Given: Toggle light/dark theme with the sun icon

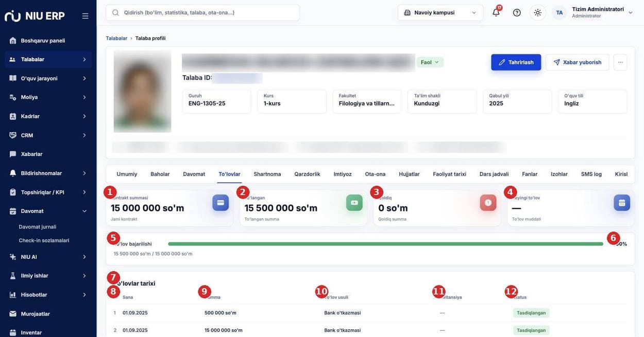Looking at the screenshot, I should click(538, 12).
